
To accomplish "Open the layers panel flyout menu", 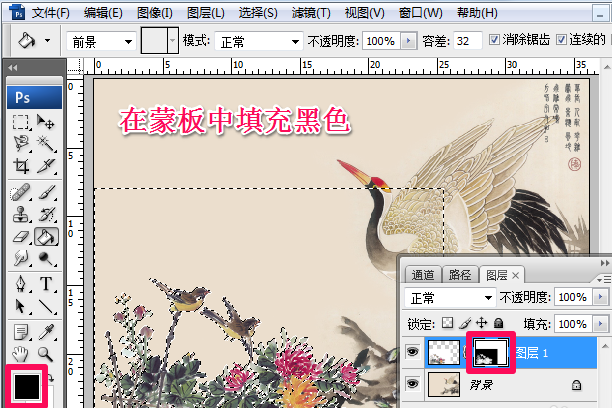I will tap(604, 279).
